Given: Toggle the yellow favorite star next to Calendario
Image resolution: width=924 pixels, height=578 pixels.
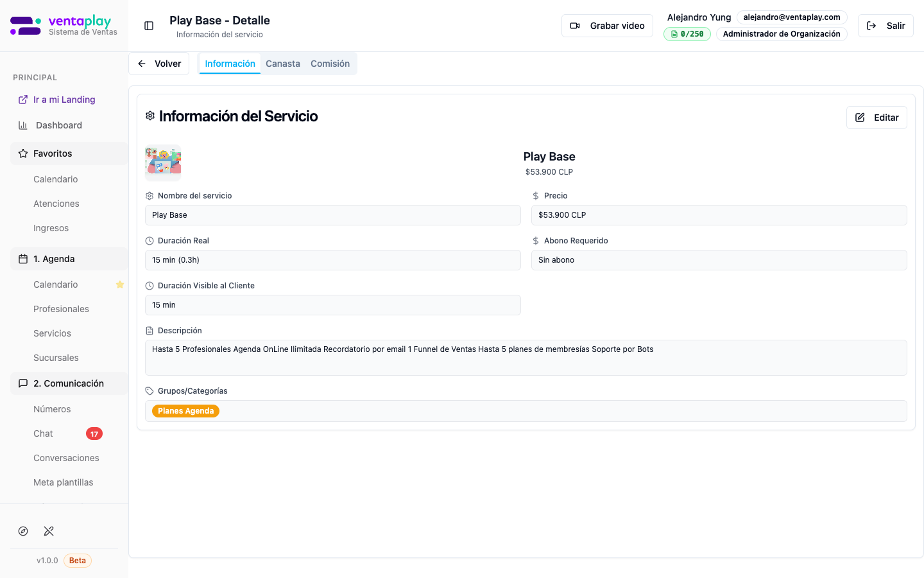Looking at the screenshot, I should [120, 285].
